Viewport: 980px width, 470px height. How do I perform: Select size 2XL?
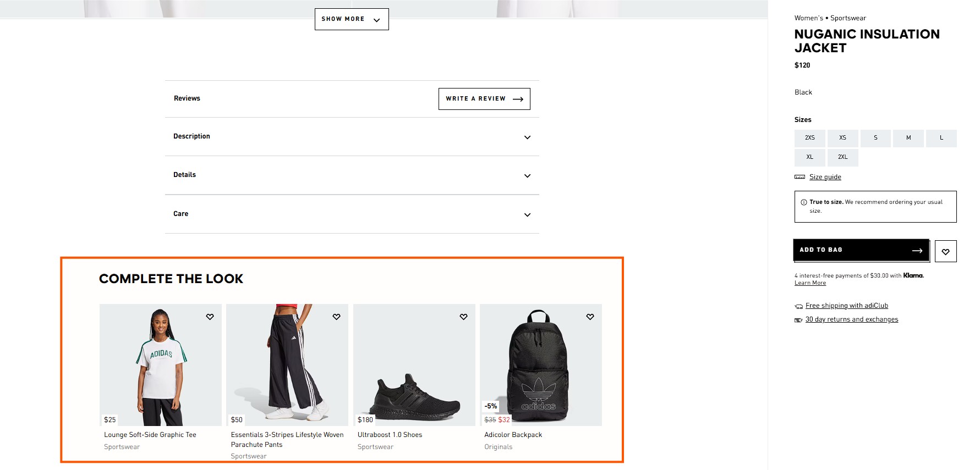tap(842, 157)
